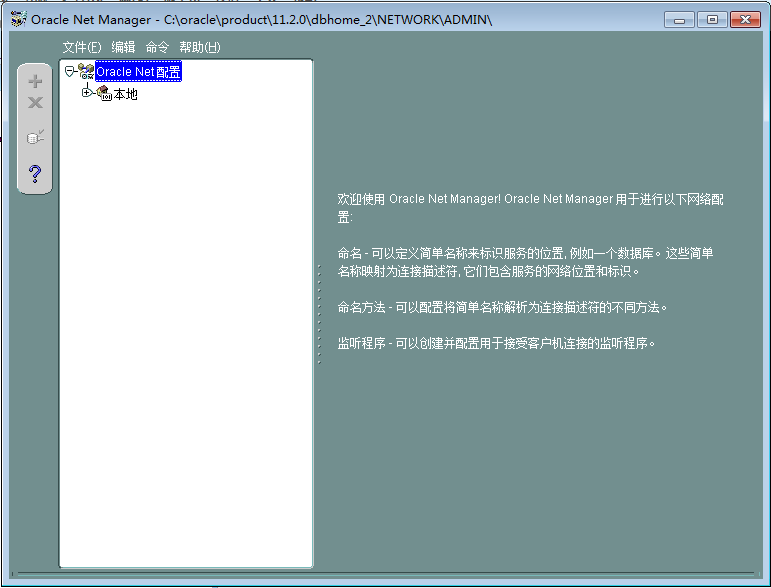Click the '命名 - 可以定义简单名称' paragraph
The width and height of the screenshot is (771, 588).
click(x=525, y=262)
